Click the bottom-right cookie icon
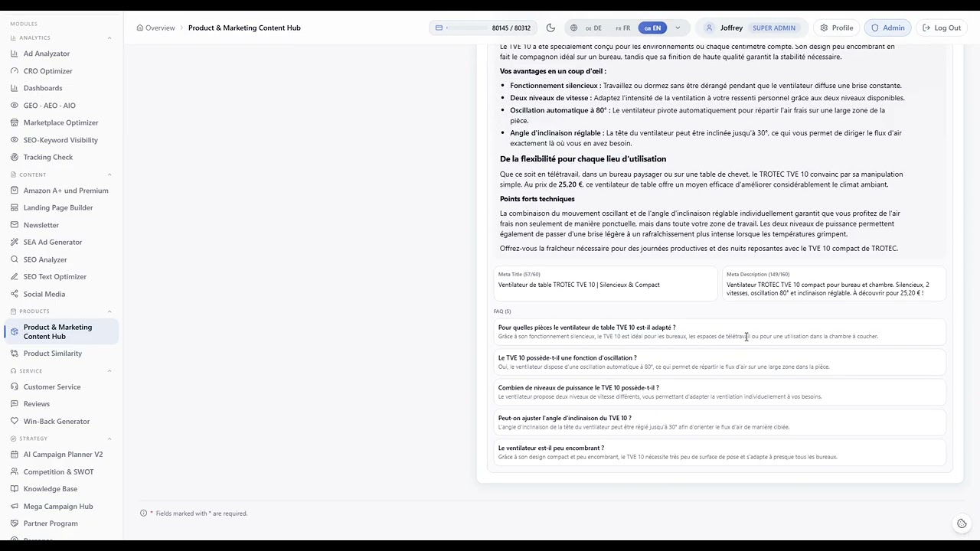 (x=962, y=523)
